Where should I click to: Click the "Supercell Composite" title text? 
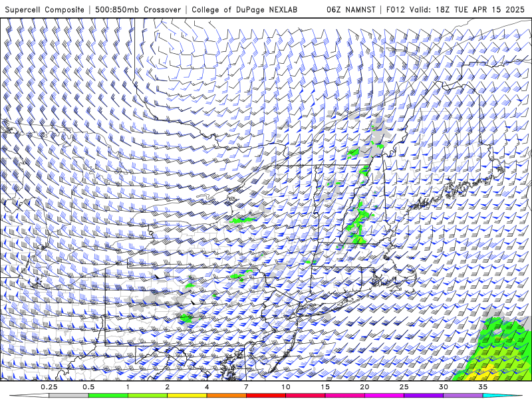coord(45,9)
